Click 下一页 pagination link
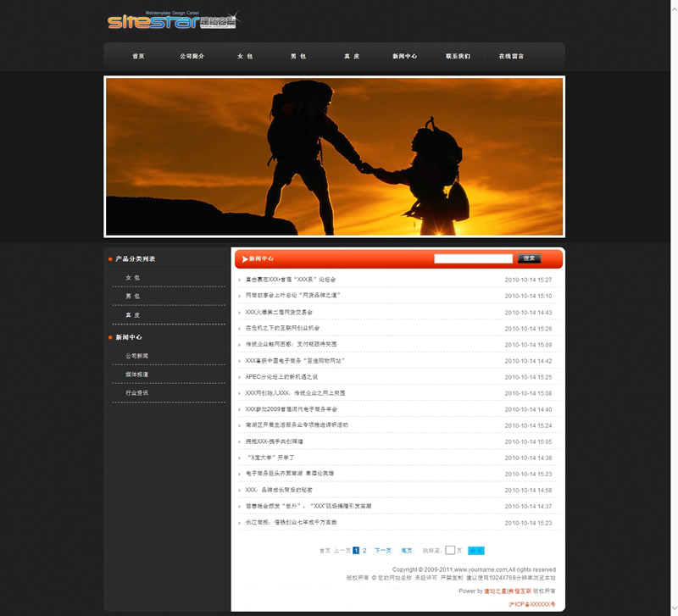The height and width of the screenshot is (616, 678). pos(383,551)
